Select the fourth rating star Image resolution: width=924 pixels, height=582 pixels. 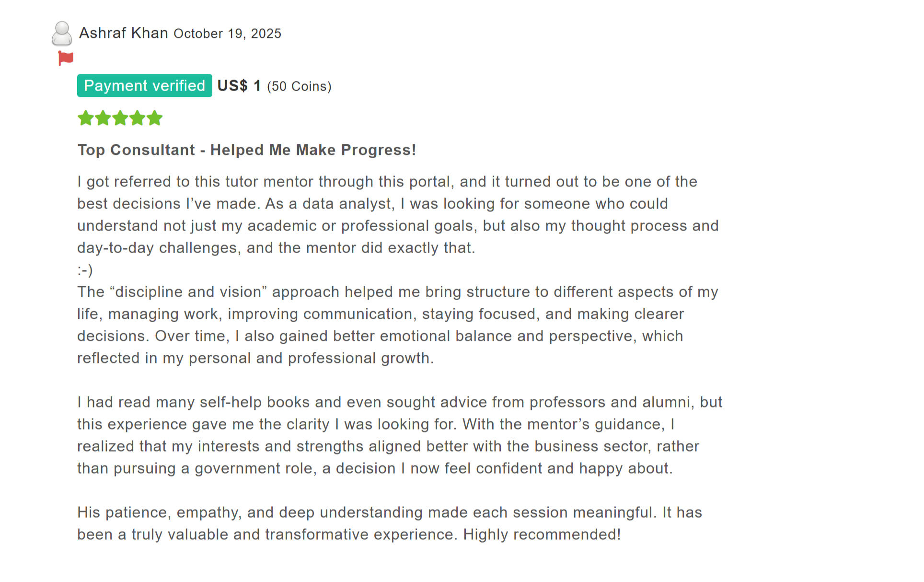[137, 117]
